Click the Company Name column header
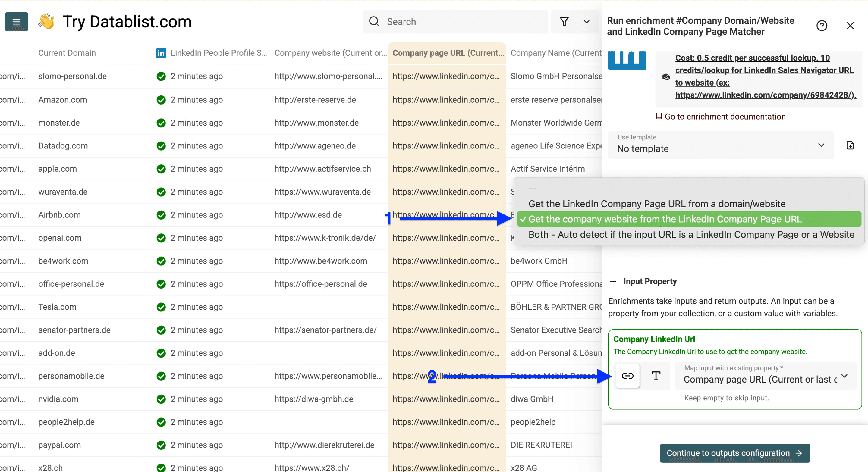 point(556,53)
